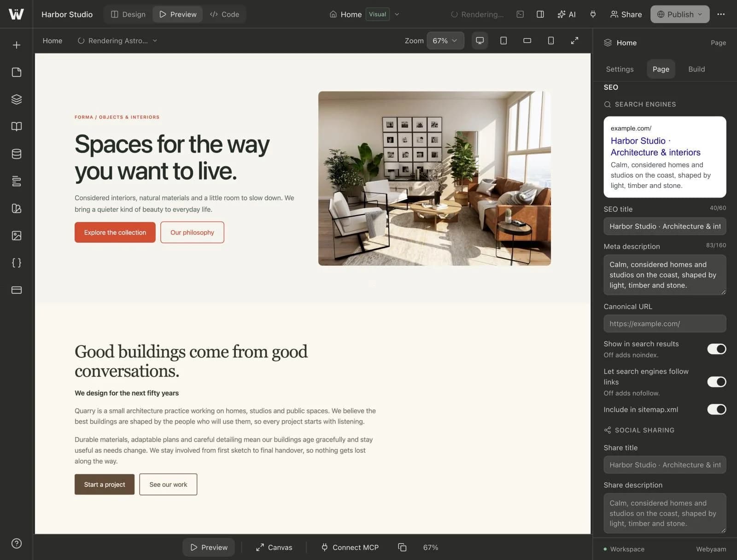Screen dimensions: 737x560
Task: Open the curly braces variables icon
Action: 17,263
